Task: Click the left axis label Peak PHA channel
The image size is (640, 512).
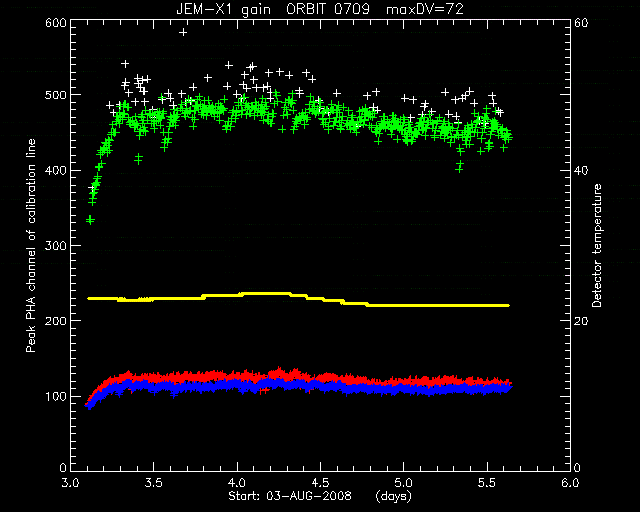Action: coord(31,245)
